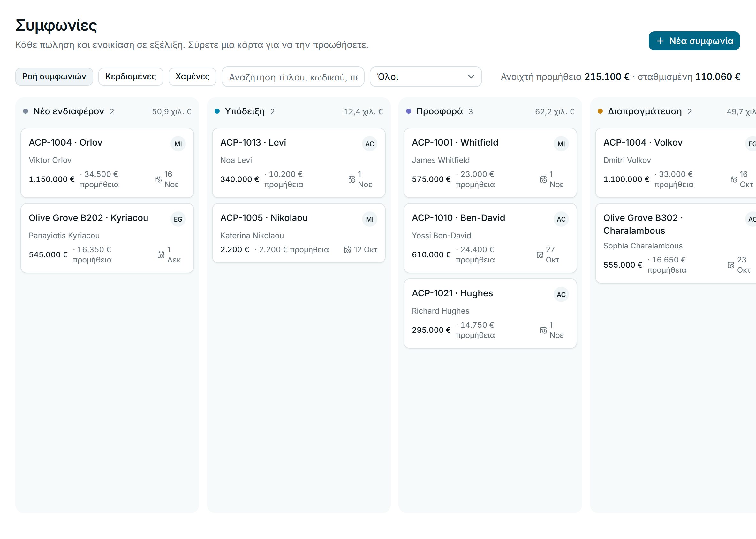The height and width of the screenshot is (539, 756).
Task: Click ACP-1004 · Volkov card title
Action: point(643,143)
